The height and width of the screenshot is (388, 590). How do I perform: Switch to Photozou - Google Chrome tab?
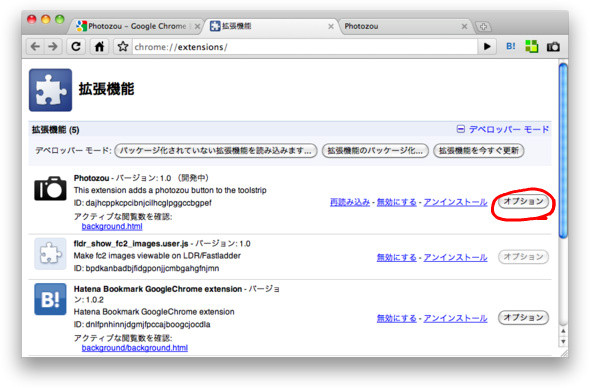pyautogui.click(x=137, y=26)
